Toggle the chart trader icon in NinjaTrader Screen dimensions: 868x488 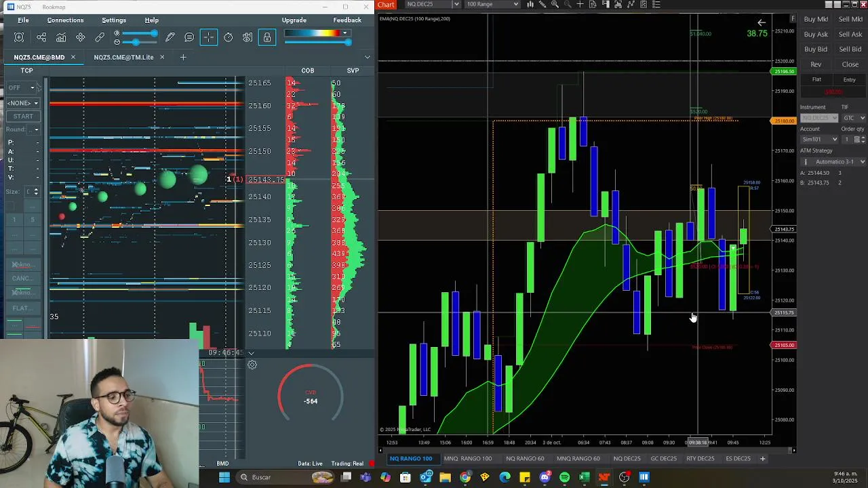pos(606,4)
